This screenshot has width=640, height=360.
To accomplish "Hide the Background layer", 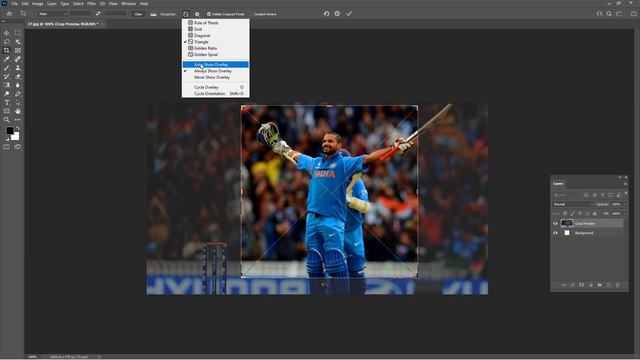I will coord(555,233).
